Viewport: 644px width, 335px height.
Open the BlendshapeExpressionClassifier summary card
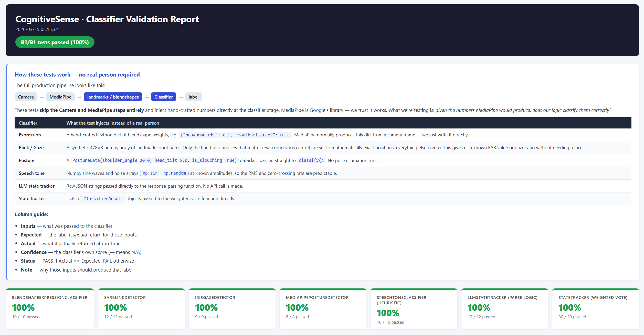(50, 309)
